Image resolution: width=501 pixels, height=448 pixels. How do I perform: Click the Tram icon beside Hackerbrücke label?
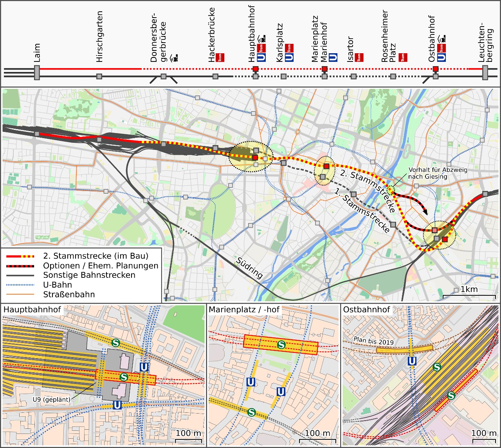click(220, 58)
